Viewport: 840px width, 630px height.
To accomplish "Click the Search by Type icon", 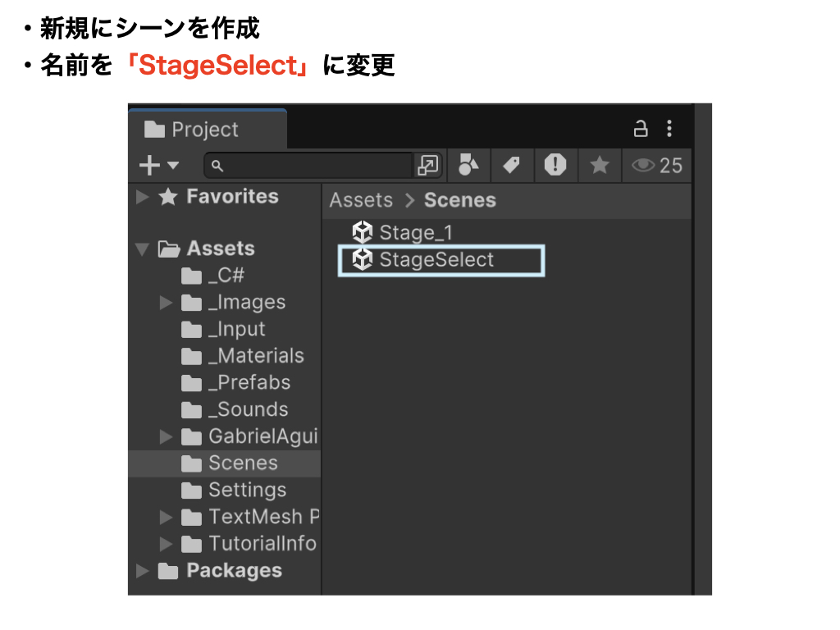I will (468, 166).
